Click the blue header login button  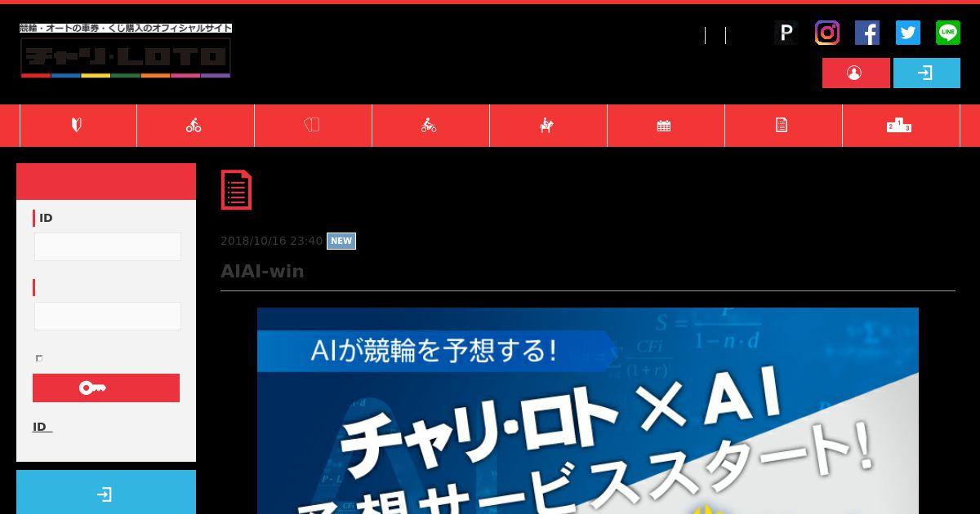927,73
